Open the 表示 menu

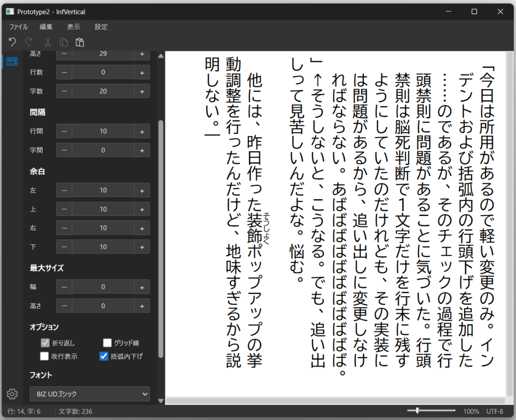[x=74, y=27]
